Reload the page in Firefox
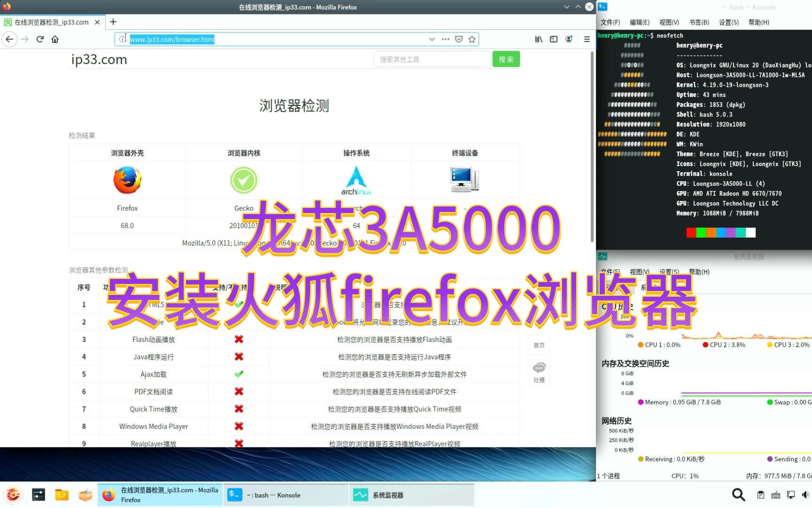 point(40,39)
